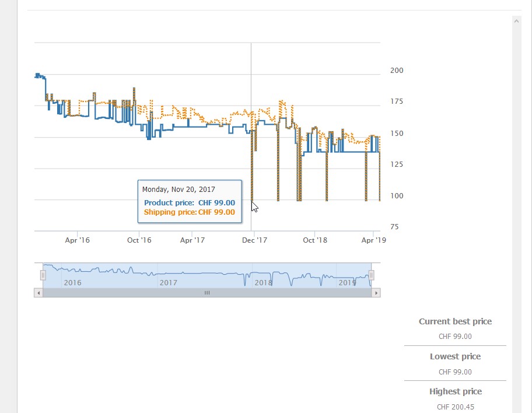
Task: Click the Oct '16 x-axis label
Action: tap(139, 240)
